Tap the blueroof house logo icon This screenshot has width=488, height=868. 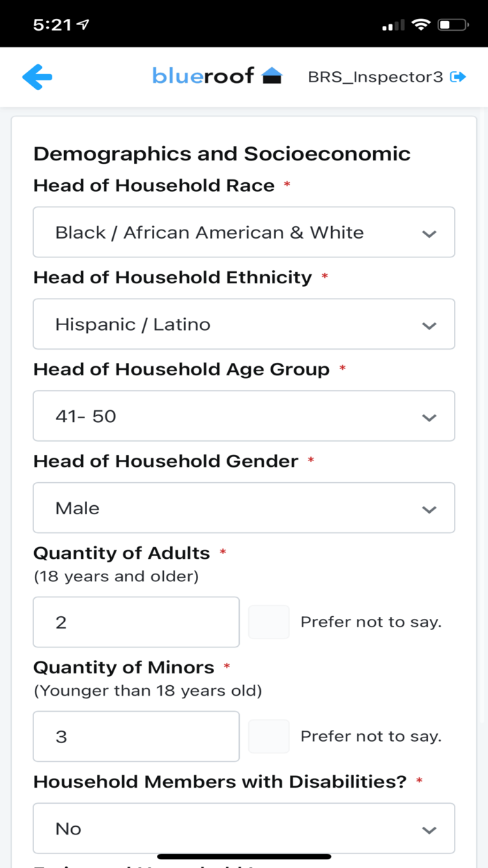tap(272, 76)
